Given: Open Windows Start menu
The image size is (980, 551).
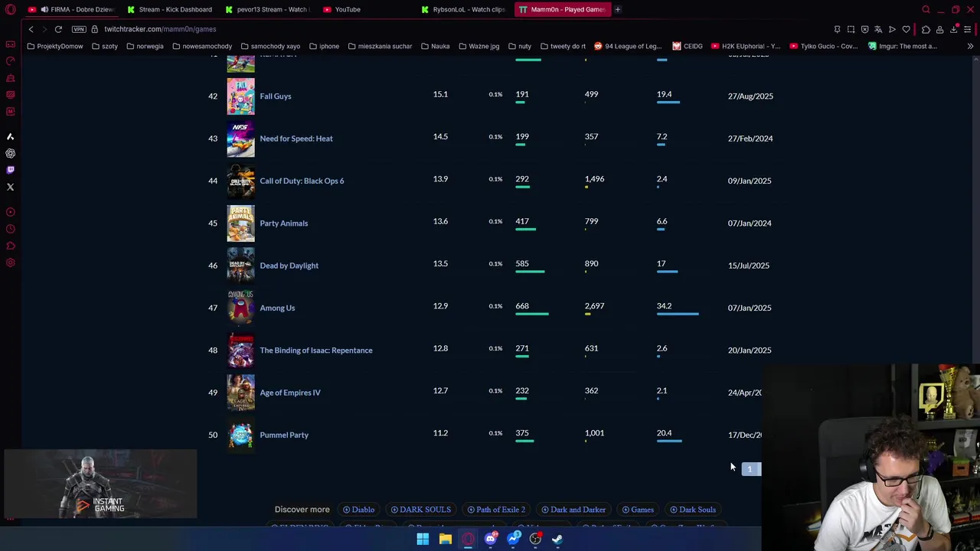Looking at the screenshot, I should point(423,539).
